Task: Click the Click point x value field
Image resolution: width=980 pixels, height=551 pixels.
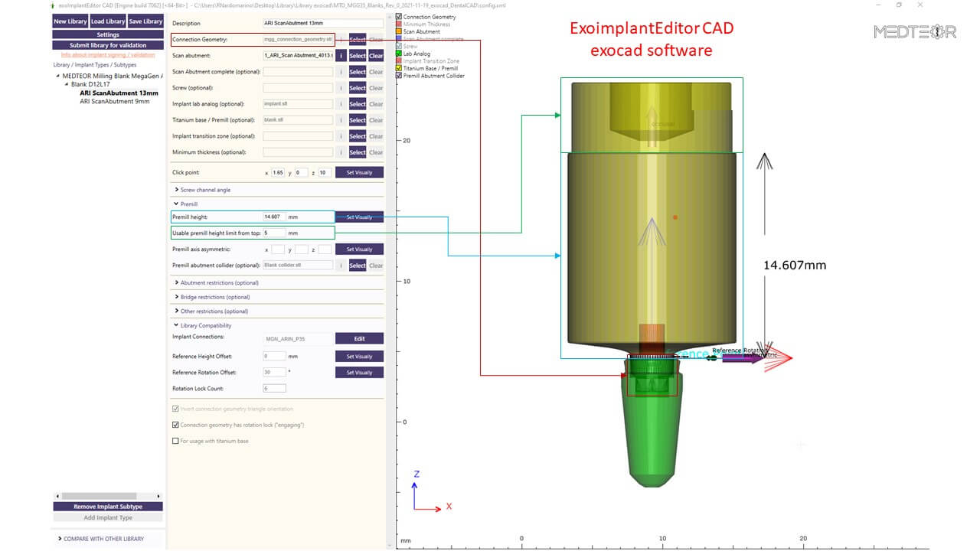Action: pyautogui.click(x=278, y=173)
